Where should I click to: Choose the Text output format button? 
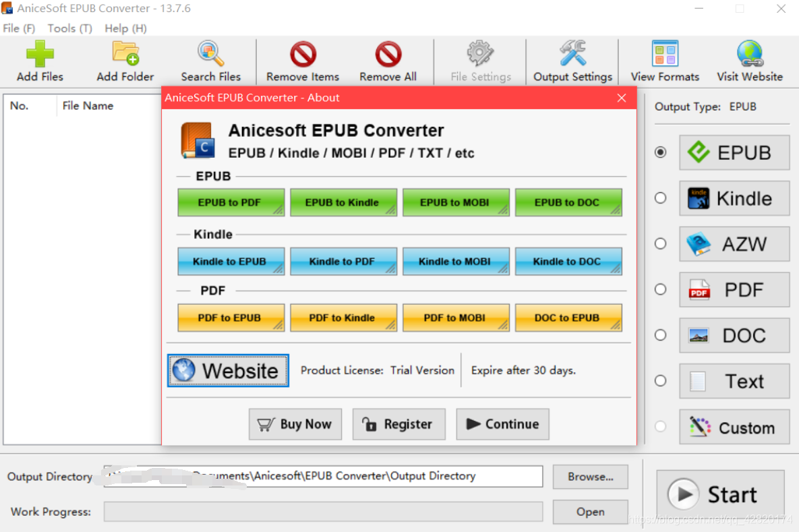pyautogui.click(x=734, y=381)
